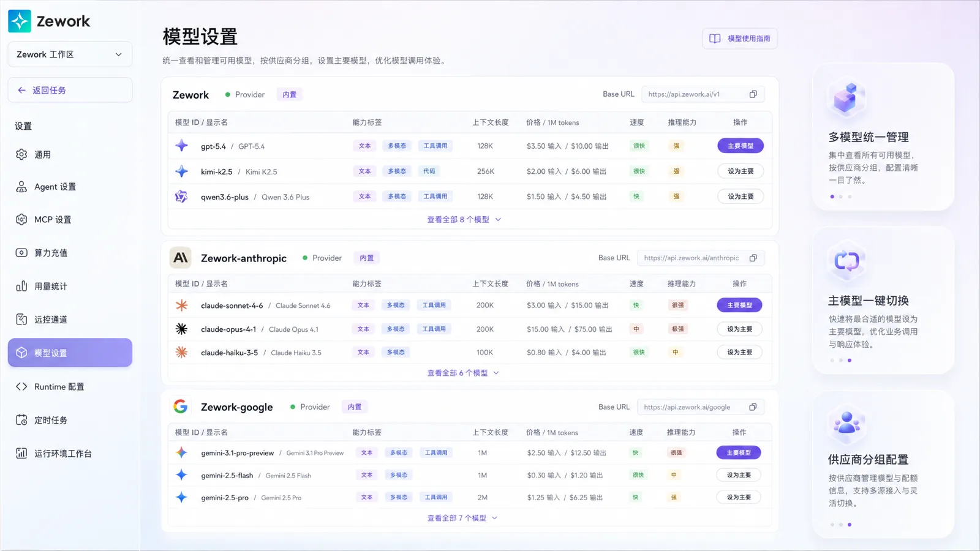
Task: Open 通用 general settings
Action: tap(70, 154)
